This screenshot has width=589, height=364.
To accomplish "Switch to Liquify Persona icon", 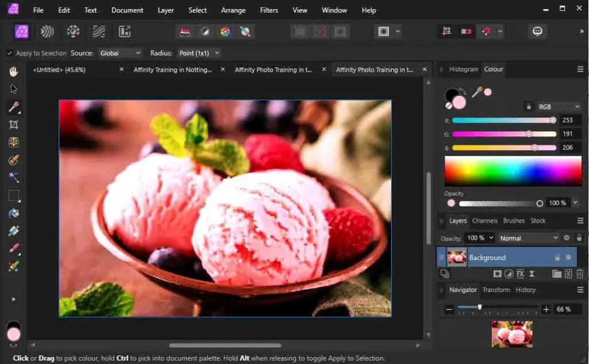I will tap(47, 32).
